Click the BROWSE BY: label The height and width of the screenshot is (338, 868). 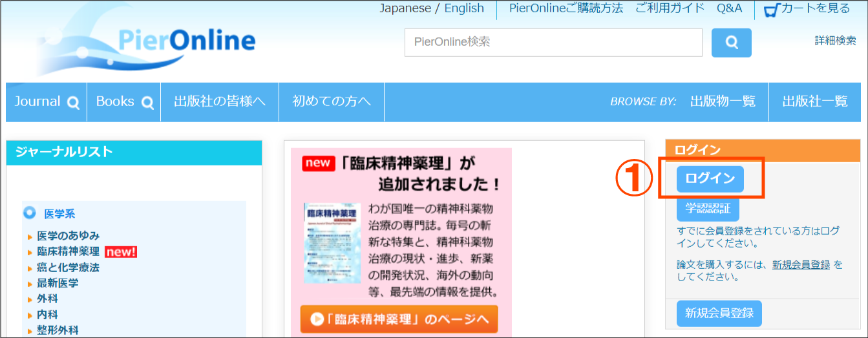tap(643, 101)
